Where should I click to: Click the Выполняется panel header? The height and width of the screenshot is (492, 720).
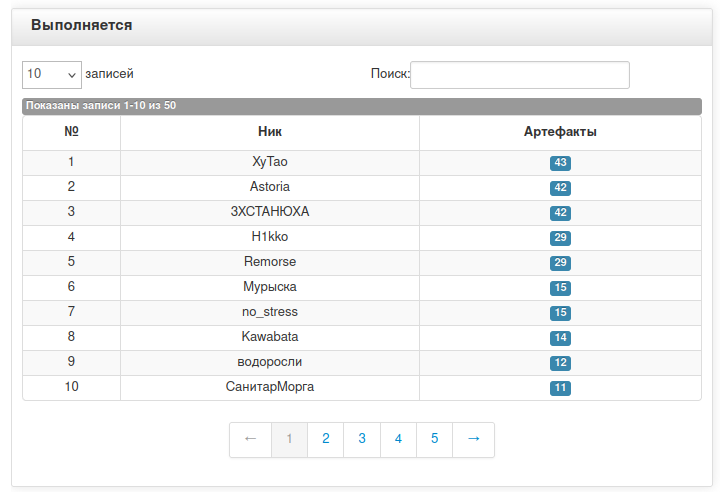[x=362, y=27]
